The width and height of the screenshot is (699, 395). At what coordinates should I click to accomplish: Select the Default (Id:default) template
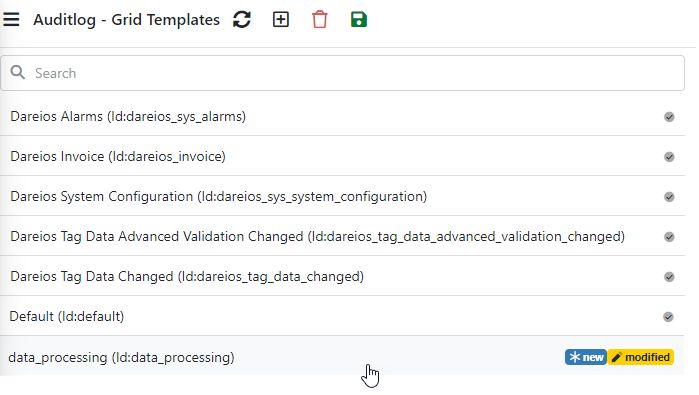[342, 317]
